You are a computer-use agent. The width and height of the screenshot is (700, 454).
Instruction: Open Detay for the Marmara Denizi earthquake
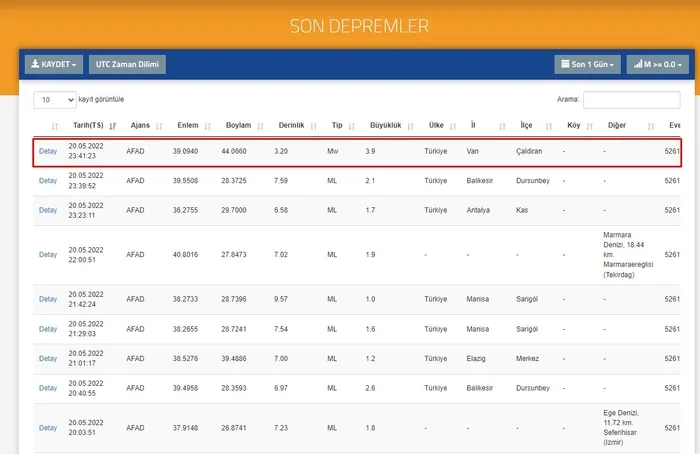[x=48, y=255]
